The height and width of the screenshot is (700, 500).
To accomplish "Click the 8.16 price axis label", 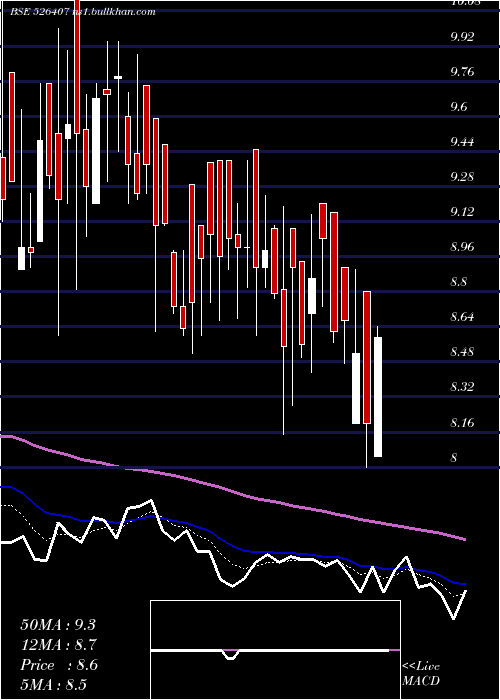I will [463, 422].
